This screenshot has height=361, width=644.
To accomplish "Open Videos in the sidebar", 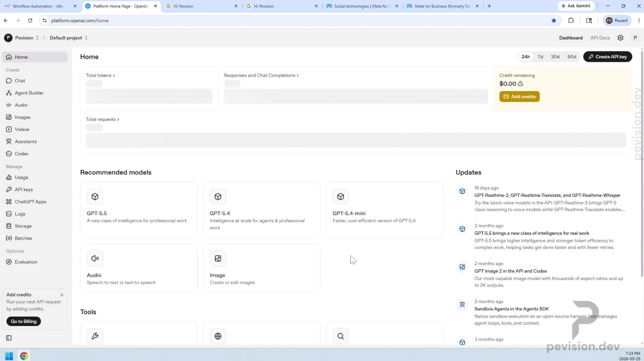I will (35, 129).
